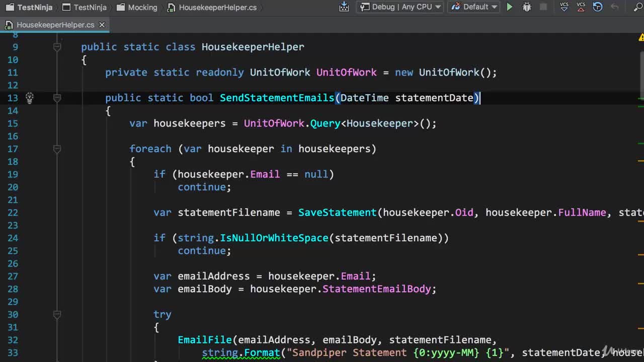Collapse the try block fold on line 30
The height and width of the screenshot is (362, 644).
click(x=57, y=314)
